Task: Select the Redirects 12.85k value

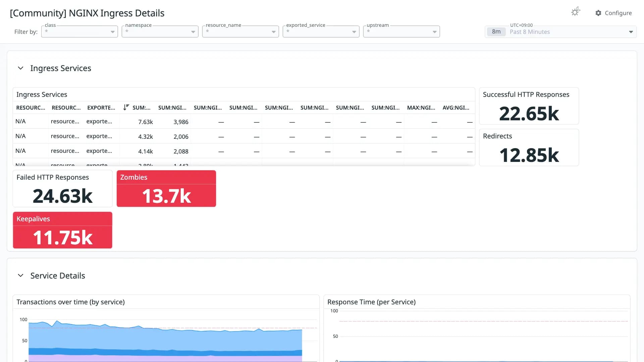Action: (529, 155)
